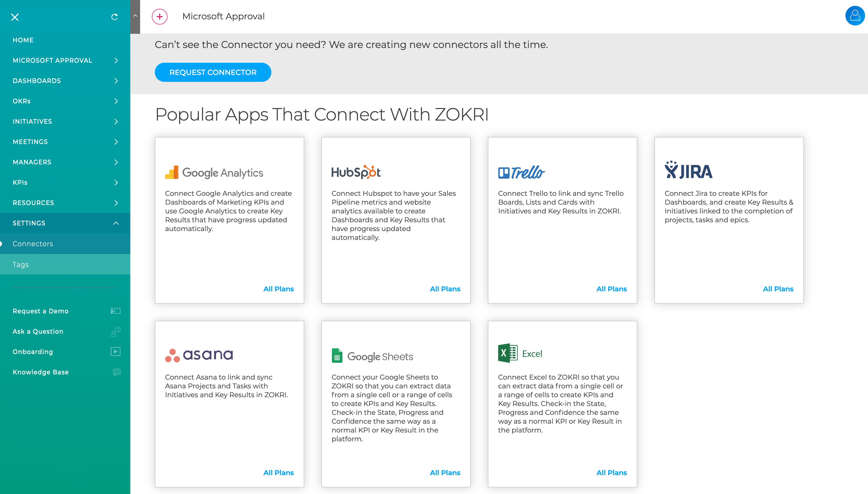This screenshot has height=494, width=868.
Task: Close the sidebar with the X icon
Action: click(x=15, y=17)
